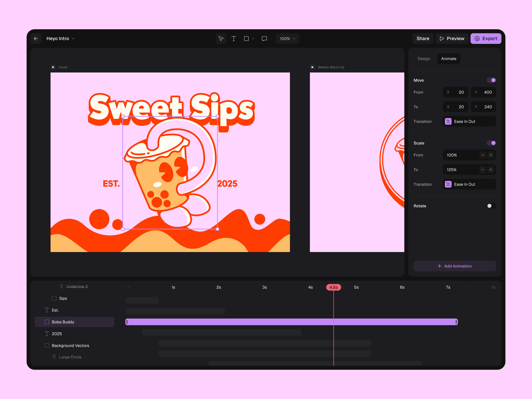This screenshot has width=532, height=399.
Task: Click the Add Animation button
Action: (455, 266)
